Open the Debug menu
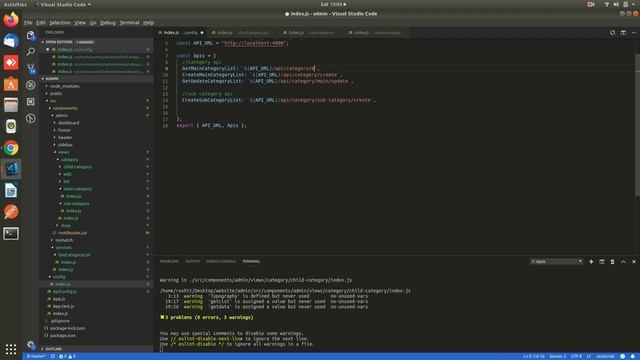 coord(108,23)
